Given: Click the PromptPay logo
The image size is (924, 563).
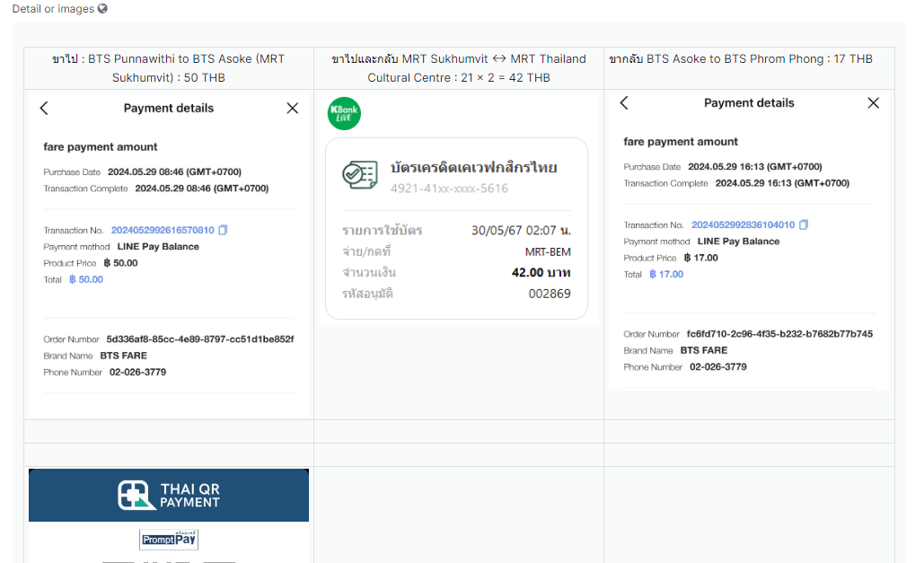Looking at the screenshot, I should tap(169, 540).
